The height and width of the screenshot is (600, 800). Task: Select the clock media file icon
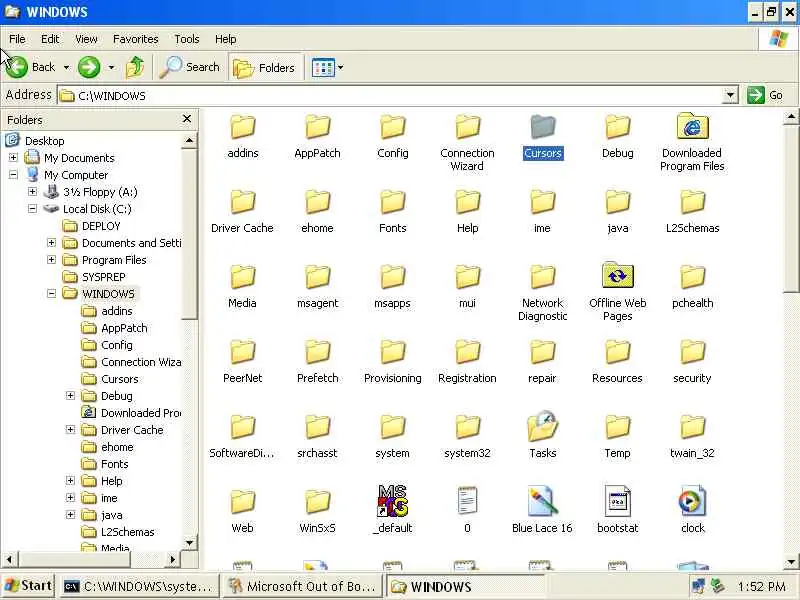(692, 501)
